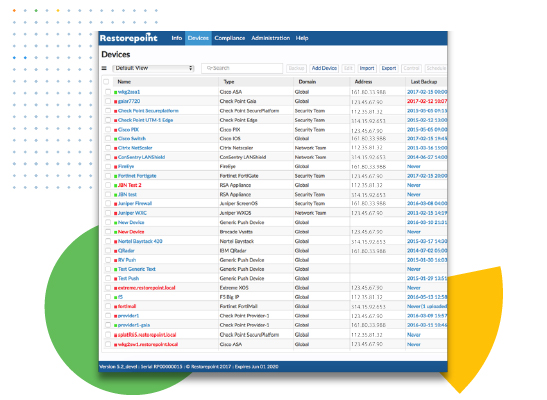Screen dimensions: 547x400
Task: Click the Type cell reading 'F5 Big IP'
Action: [x=229, y=297]
